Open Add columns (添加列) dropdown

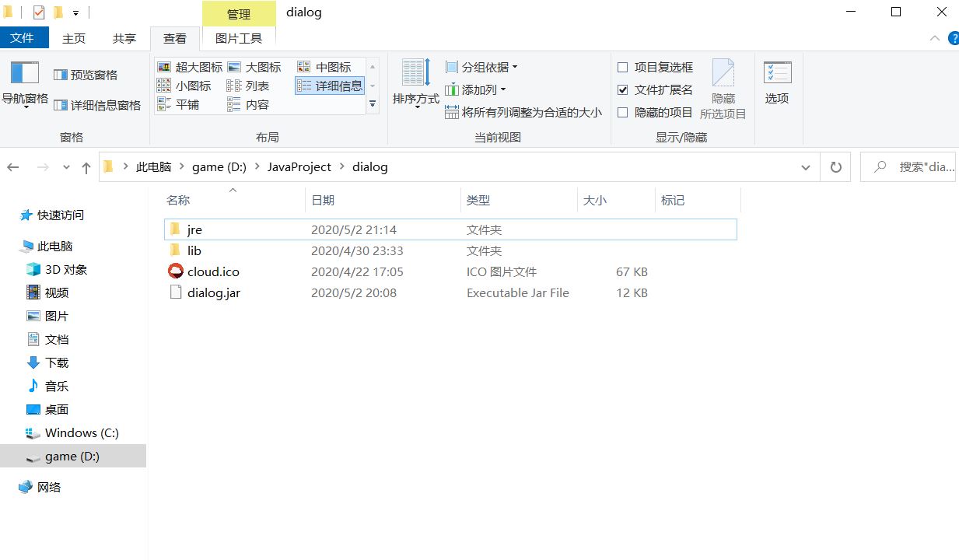click(x=475, y=89)
